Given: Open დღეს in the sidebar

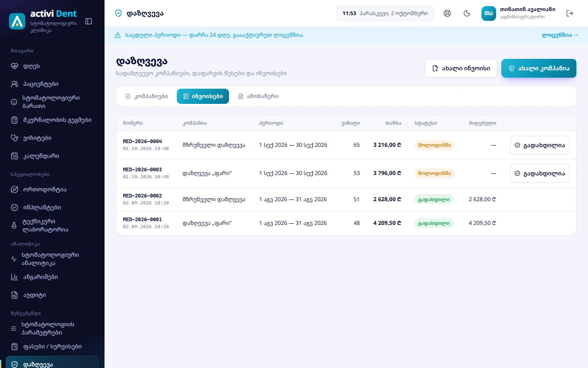Looking at the screenshot, I should [52, 66].
